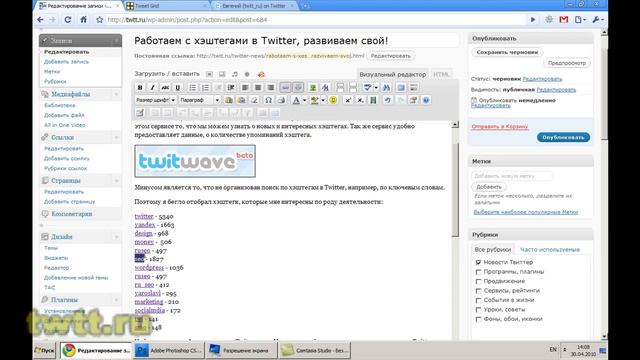Check the Программы, плагины category
The width and height of the screenshot is (640, 360).
click(x=478, y=272)
